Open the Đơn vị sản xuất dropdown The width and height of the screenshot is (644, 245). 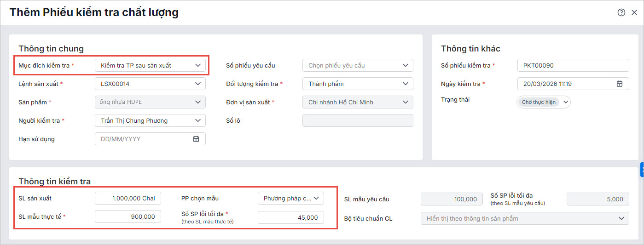click(x=358, y=102)
